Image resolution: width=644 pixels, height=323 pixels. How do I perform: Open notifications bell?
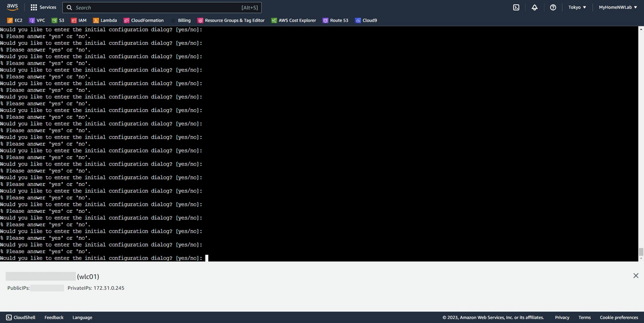(535, 8)
